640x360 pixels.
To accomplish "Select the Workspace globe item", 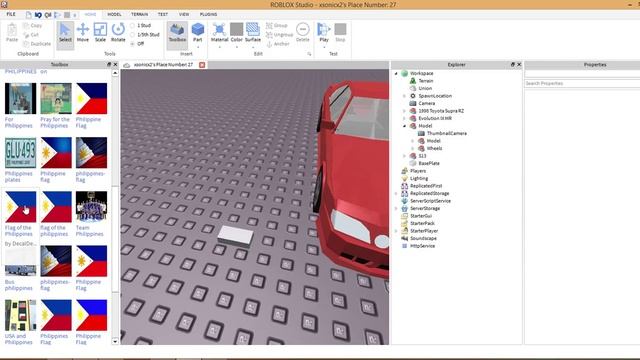I will pyautogui.click(x=418, y=73).
